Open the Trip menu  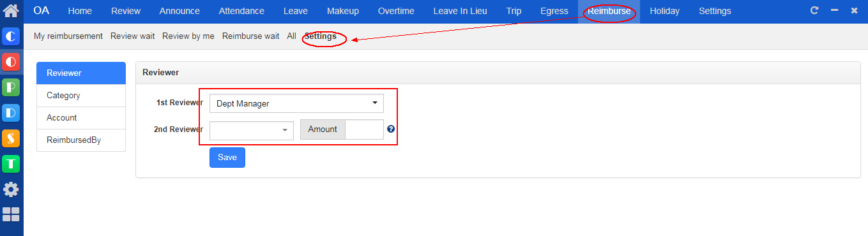click(x=514, y=11)
